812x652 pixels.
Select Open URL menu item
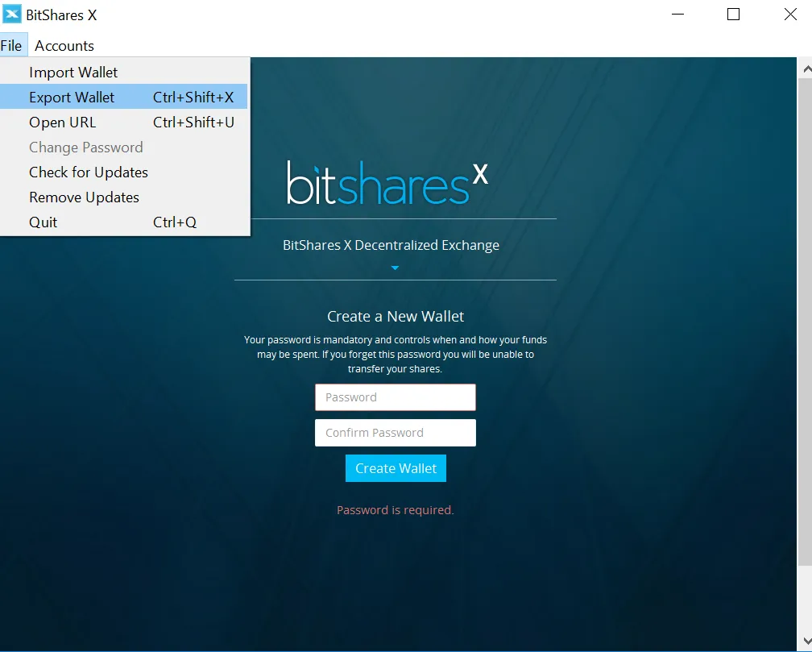click(x=124, y=123)
